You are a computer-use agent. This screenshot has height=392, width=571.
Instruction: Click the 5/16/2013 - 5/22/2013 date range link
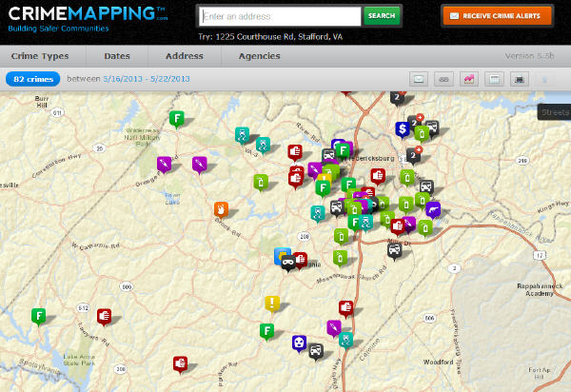coord(147,79)
